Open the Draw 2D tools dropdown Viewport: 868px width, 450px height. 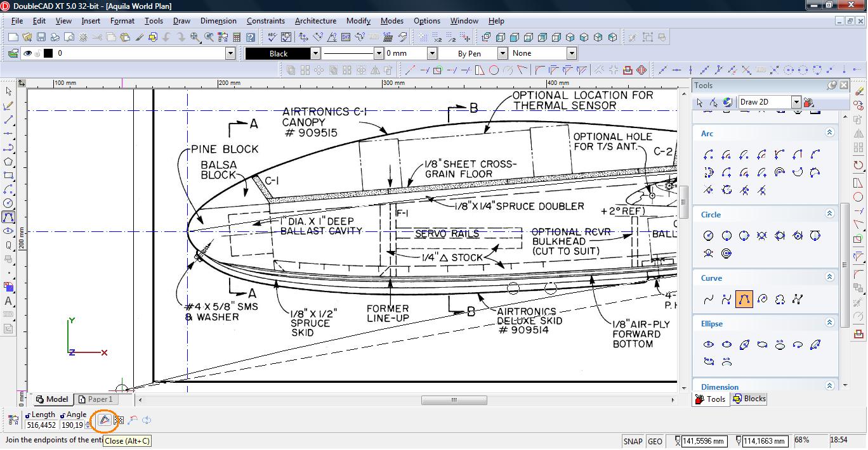[x=796, y=102]
